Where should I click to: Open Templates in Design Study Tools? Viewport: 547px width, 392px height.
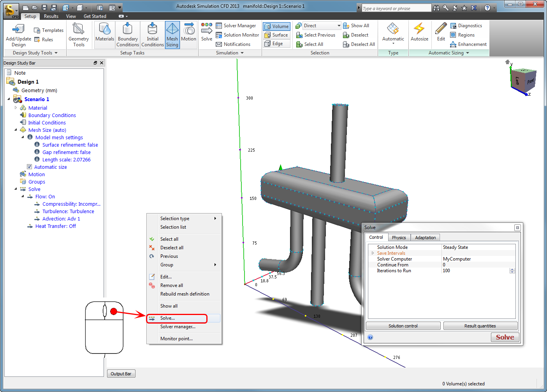tap(49, 30)
